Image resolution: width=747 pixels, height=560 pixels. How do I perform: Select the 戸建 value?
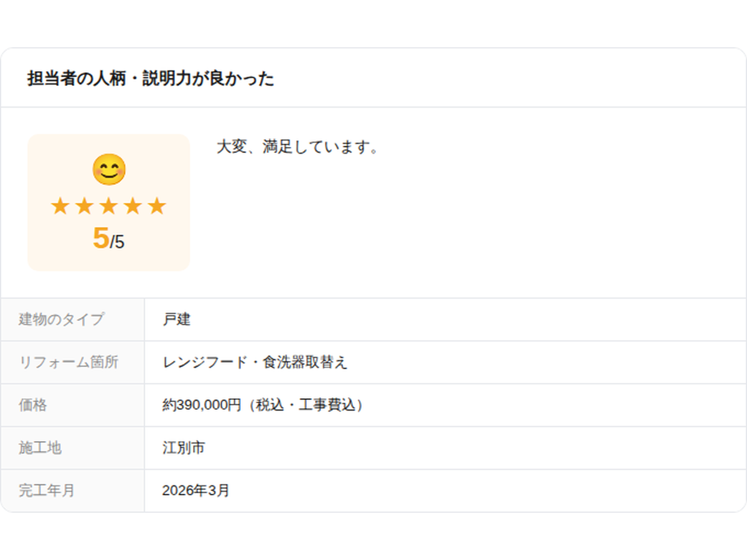(x=176, y=320)
